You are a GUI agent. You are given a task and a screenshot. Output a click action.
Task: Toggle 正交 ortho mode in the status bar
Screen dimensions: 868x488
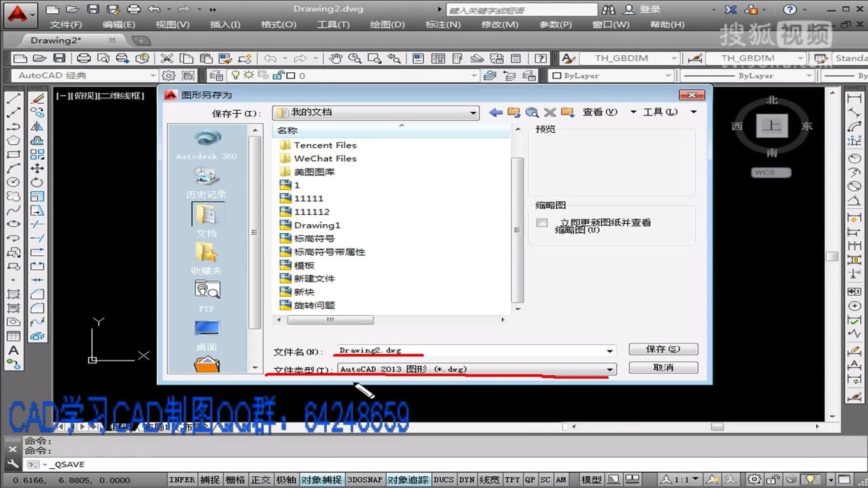click(x=260, y=480)
